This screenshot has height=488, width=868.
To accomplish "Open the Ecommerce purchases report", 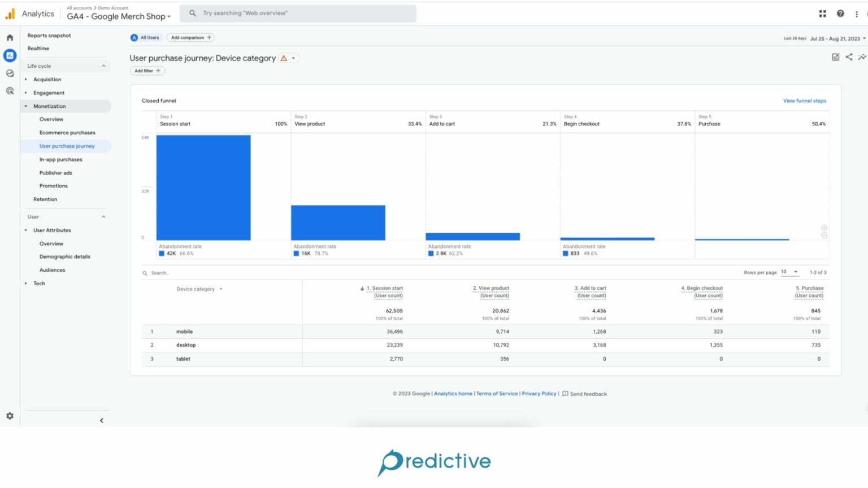I will point(67,132).
